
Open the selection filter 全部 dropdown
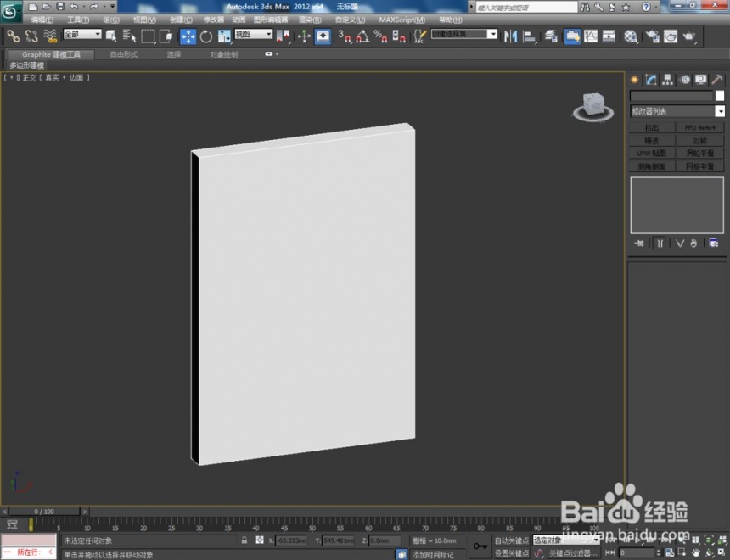(x=82, y=34)
